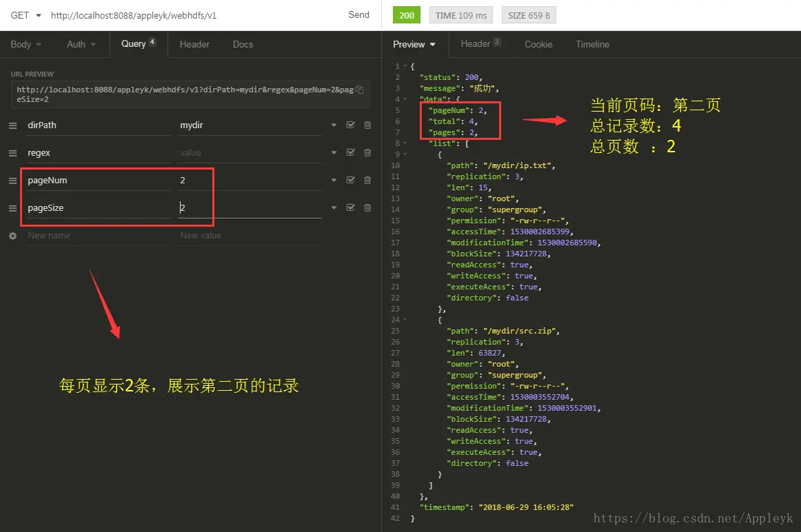Image resolution: width=801 pixels, height=532 pixels.
Task: Open the Body type dropdown
Action: pos(26,44)
